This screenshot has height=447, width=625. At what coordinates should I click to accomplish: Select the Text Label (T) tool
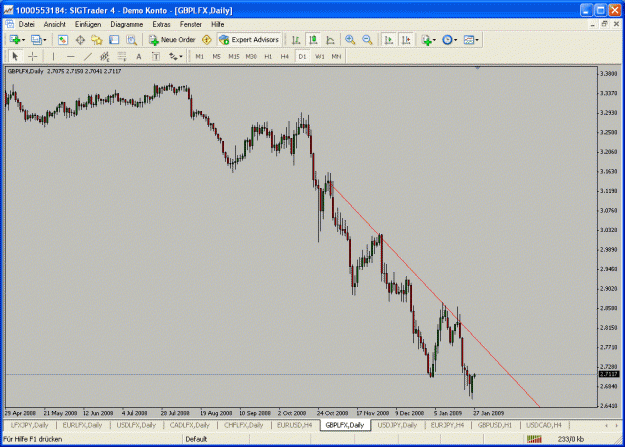156,57
